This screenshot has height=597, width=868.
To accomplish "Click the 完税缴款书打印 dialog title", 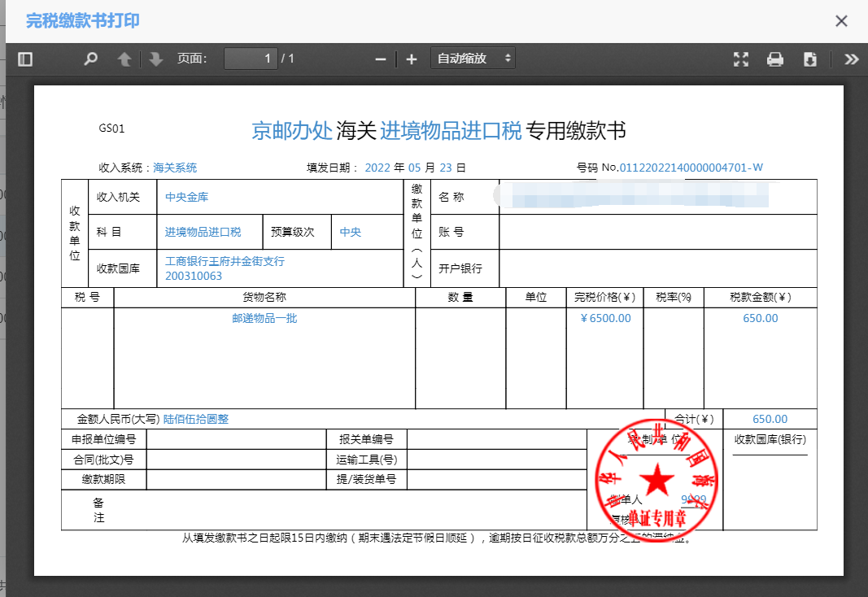I will point(82,20).
